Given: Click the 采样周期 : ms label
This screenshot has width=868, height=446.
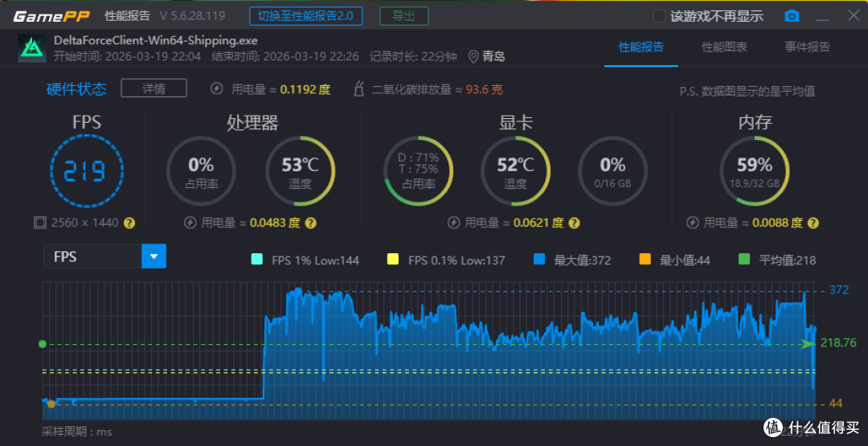Looking at the screenshot, I should click(77, 432).
